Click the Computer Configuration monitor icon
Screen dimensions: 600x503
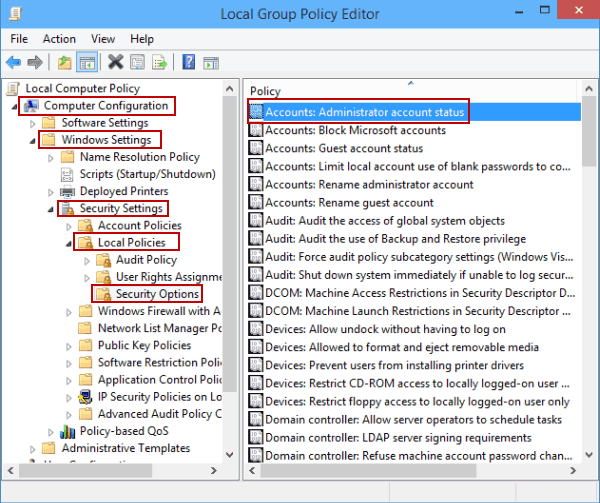[32, 106]
